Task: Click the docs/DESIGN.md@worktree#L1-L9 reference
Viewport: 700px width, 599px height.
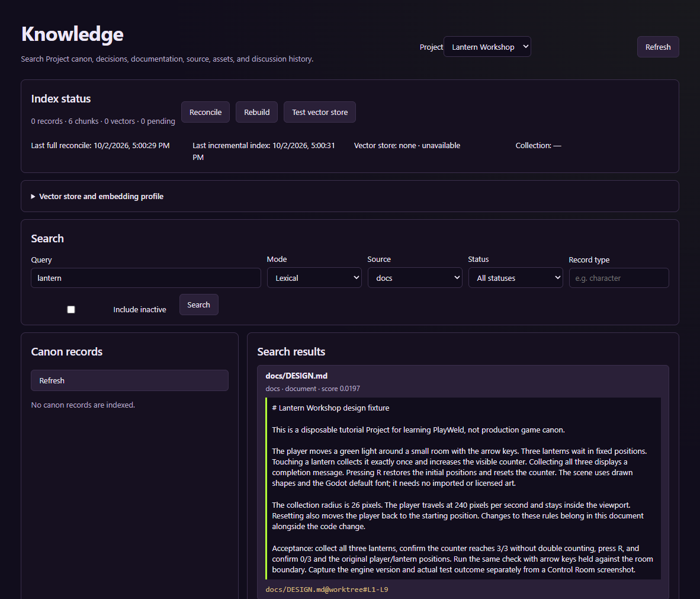Action: (327, 590)
